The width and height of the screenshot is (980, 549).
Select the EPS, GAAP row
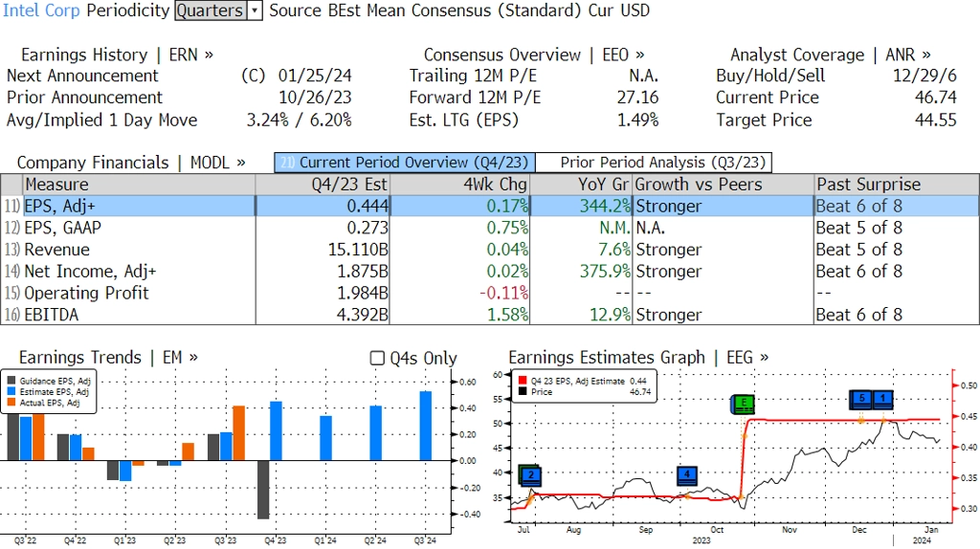click(x=490, y=228)
